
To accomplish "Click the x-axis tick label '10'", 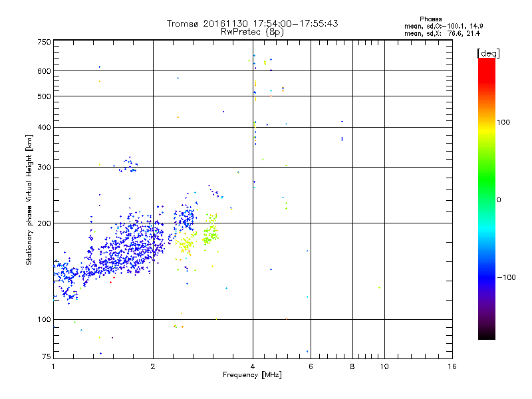I will pyautogui.click(x=384, y=366).
